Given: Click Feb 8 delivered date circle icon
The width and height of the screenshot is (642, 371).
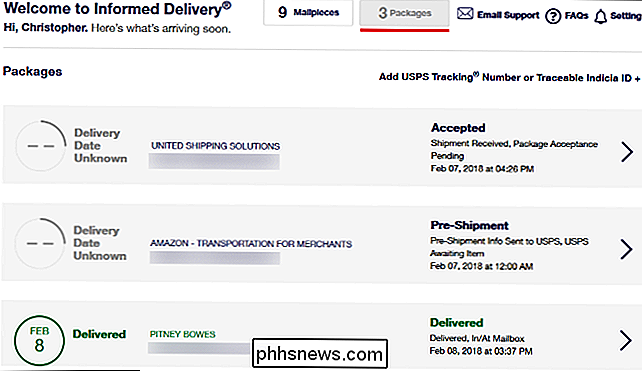Looking at the screenshot, I should pyautogui.click(x=39, y=340).
